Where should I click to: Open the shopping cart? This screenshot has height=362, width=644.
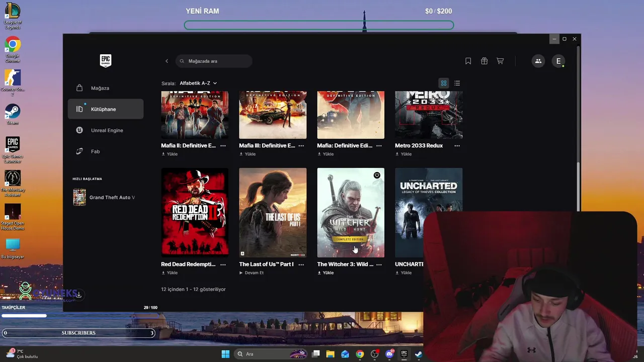500,61
